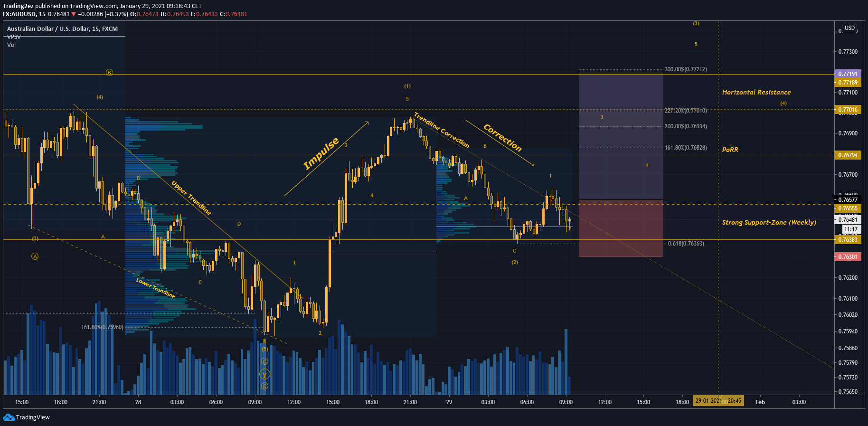
Task: Select the red stop-loss zone
Action: tap(621, 228)
